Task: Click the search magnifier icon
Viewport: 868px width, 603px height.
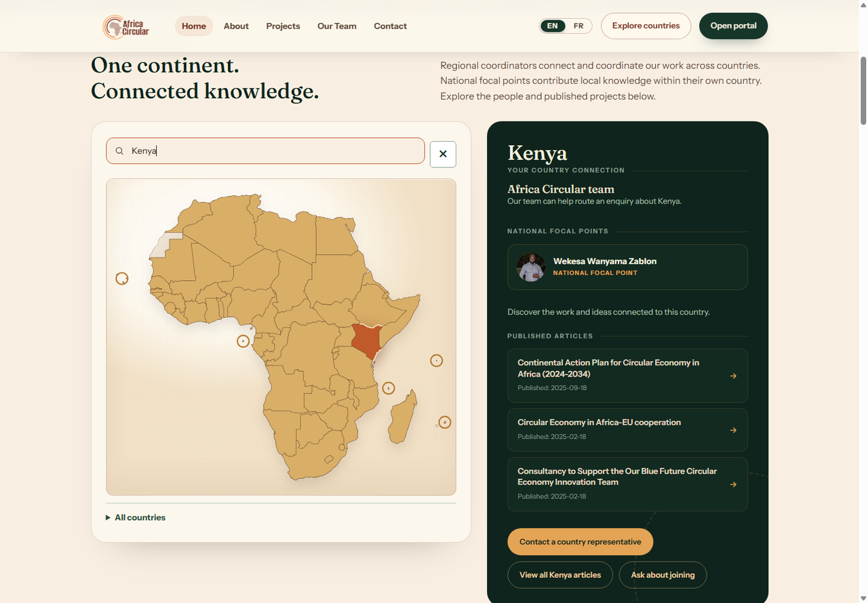Action: (119, 151)
